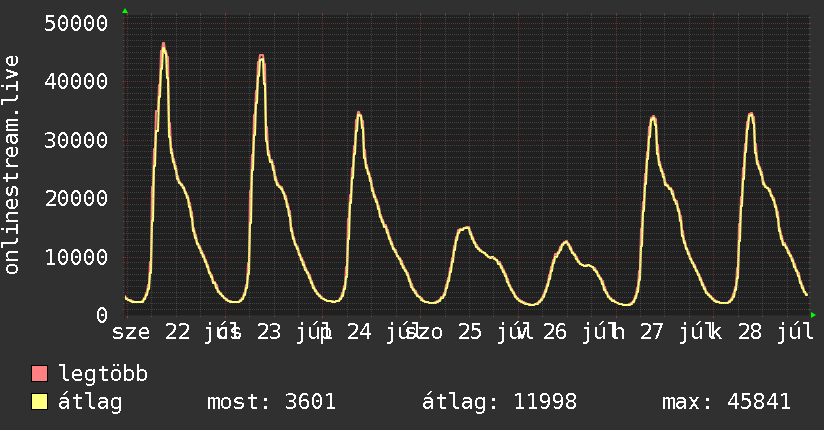Select the most: 3601 current value

tap(271, 402)
